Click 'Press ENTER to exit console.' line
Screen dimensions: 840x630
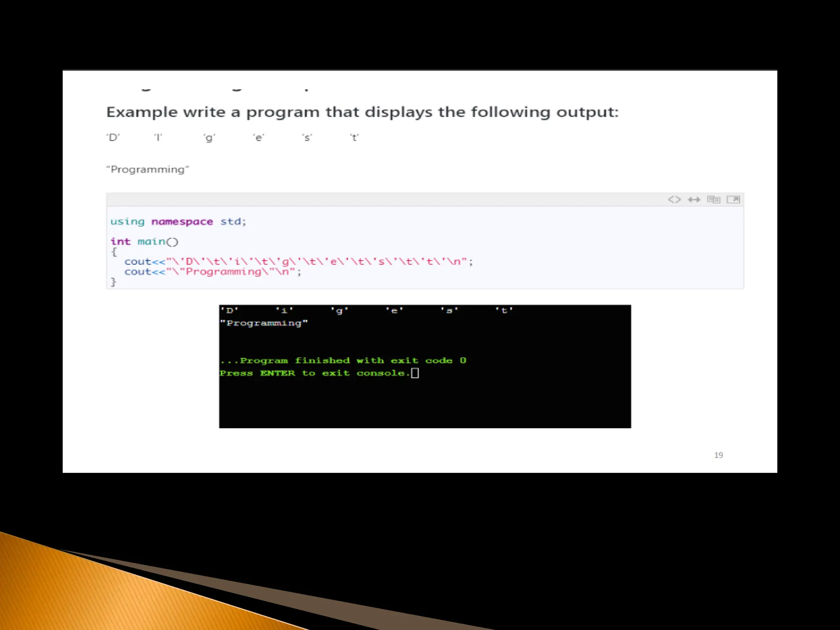coord(314,373)
